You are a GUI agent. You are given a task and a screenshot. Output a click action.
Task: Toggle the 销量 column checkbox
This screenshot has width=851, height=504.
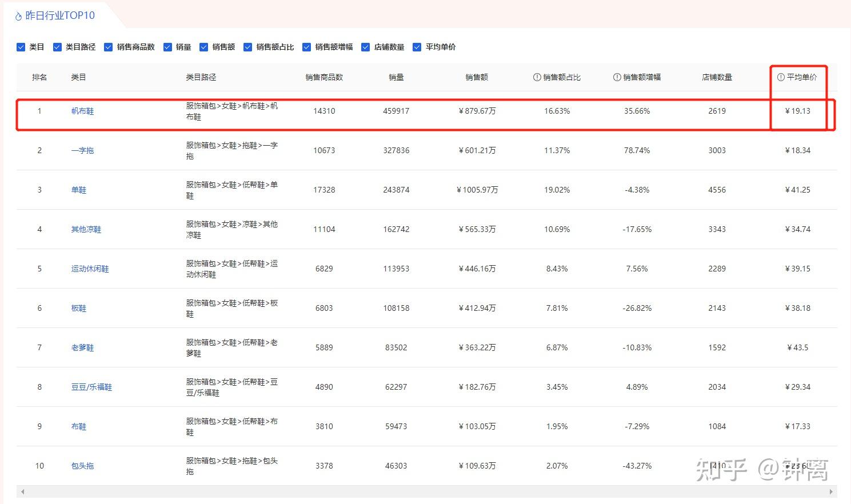click(167, 47)
